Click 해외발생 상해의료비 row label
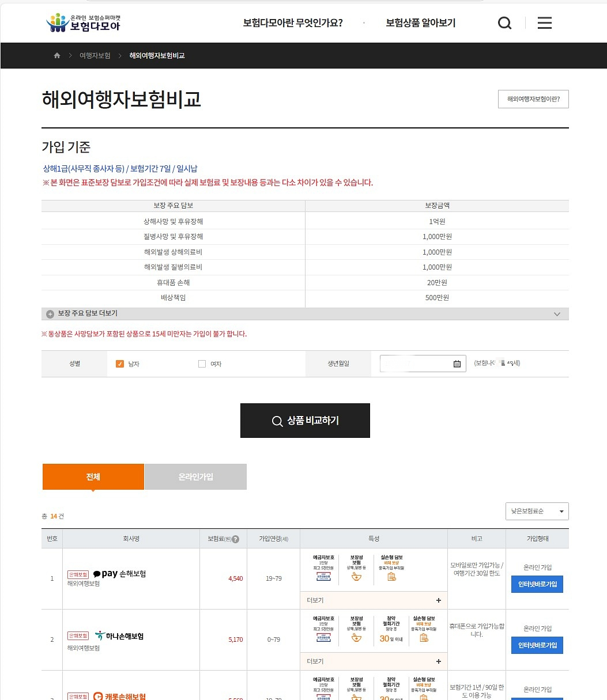This screenshot has width=607, height=700. tap(174, 252)
